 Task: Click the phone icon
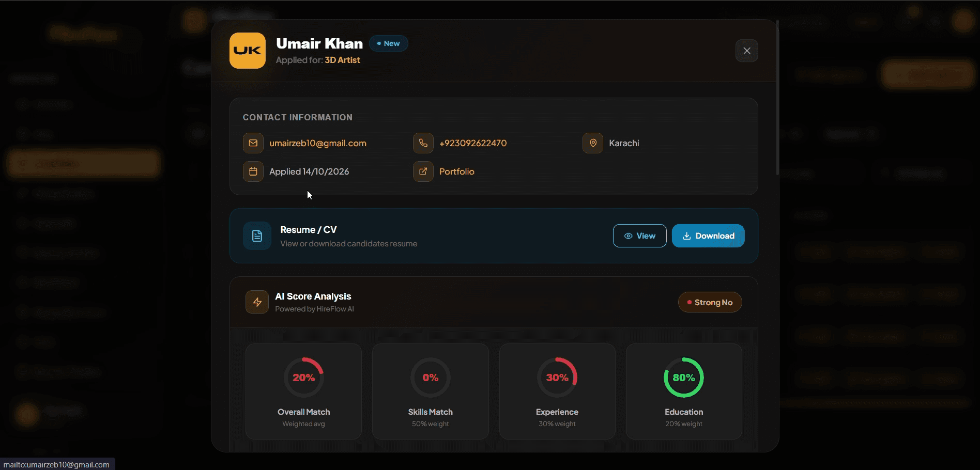coord(423,143)
